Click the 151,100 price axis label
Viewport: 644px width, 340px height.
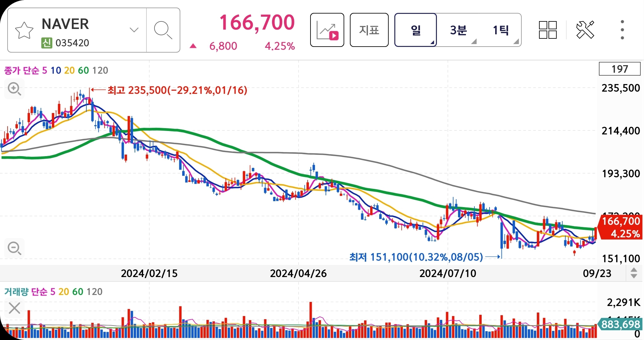point(621,259)
